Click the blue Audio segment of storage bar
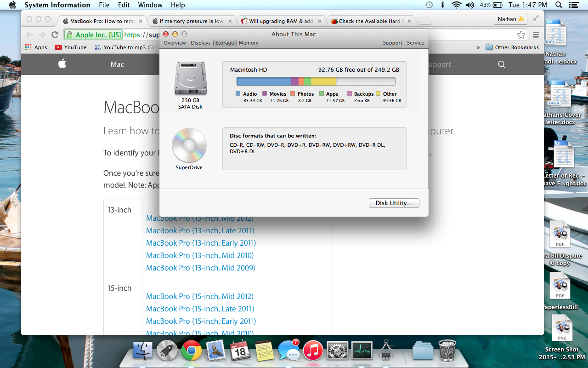Viewport: 588px width, 368px height. pos(264,81)
